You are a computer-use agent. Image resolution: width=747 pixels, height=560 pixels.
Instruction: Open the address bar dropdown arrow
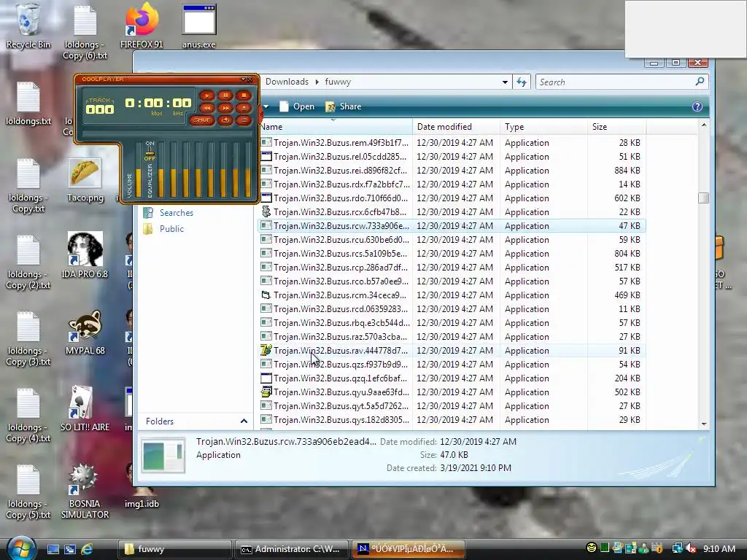pos(505,82)
